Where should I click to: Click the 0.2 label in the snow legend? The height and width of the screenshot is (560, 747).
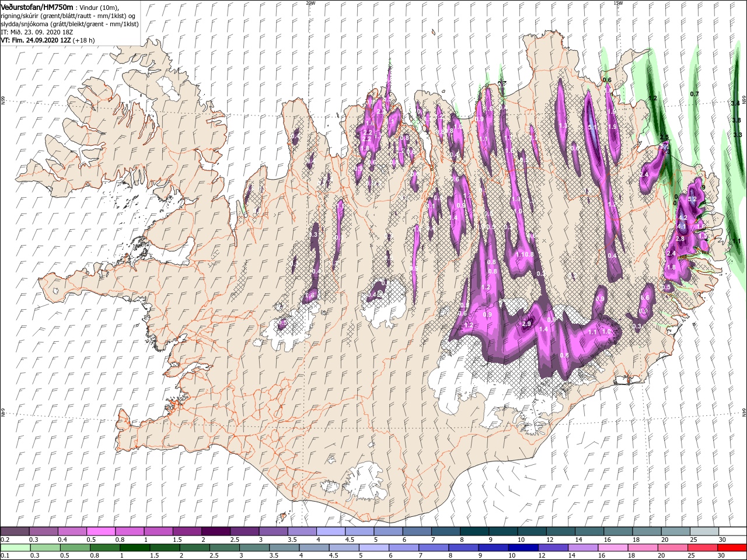[5, 540]
